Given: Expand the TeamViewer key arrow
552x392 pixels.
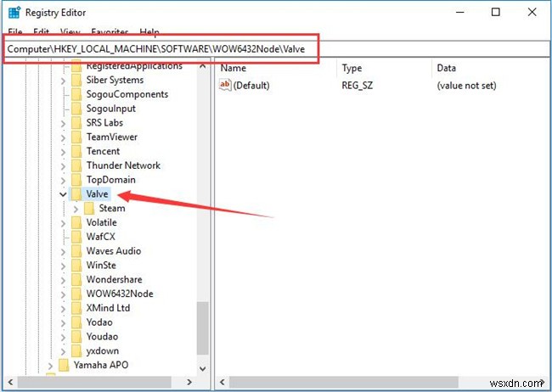Looking at the screenshot, I should (x=63, y=137).
